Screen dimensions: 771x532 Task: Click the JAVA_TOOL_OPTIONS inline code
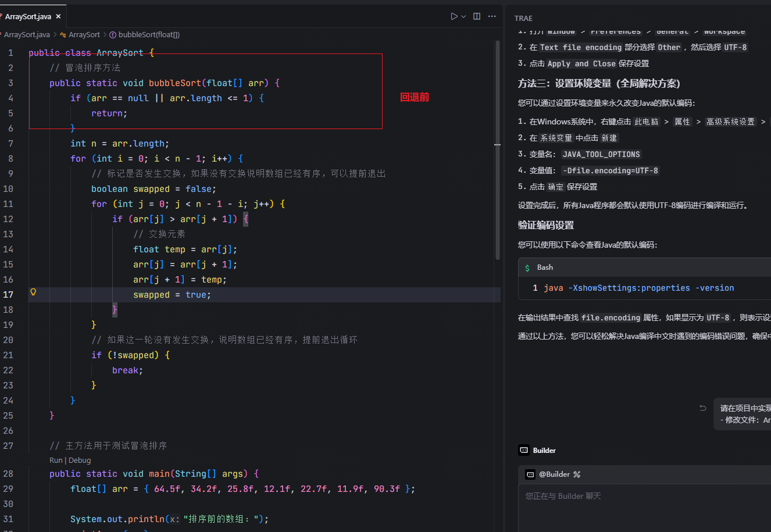pos(601,154)
